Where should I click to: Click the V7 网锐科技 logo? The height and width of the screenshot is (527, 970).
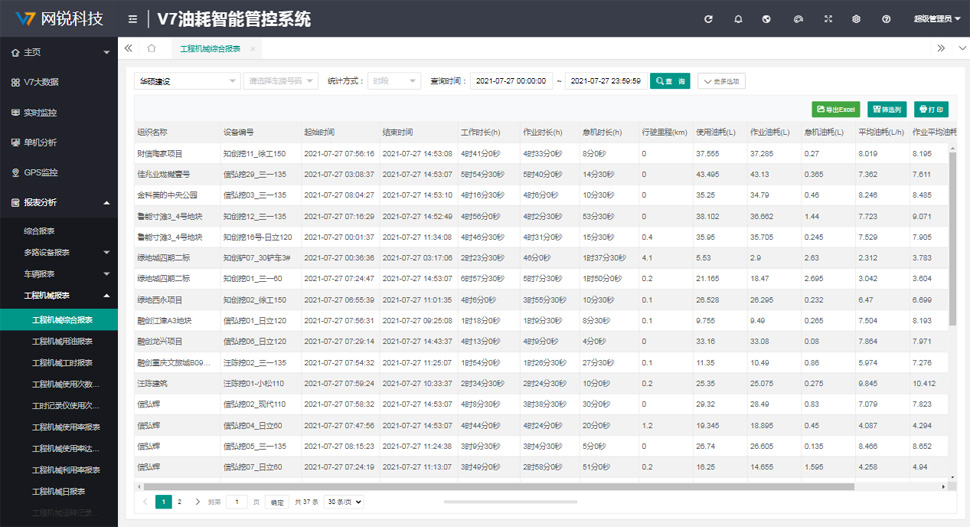click(59, 19)
